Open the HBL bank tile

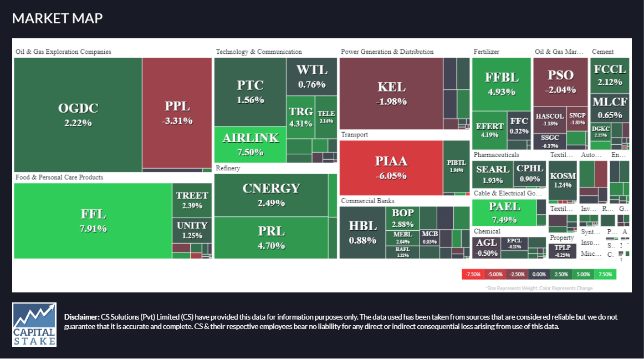[362, 232]
